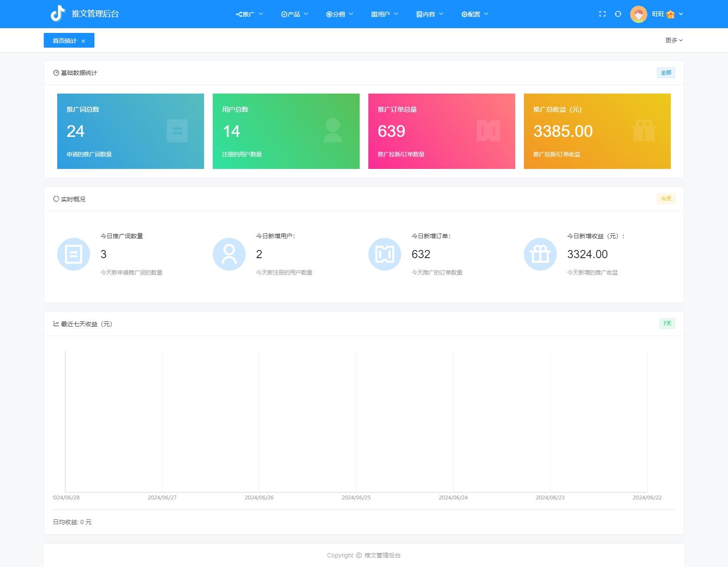Click the 用户 icon in navbar
Viewport: 728px width, 567px height.
coord(374,14)
